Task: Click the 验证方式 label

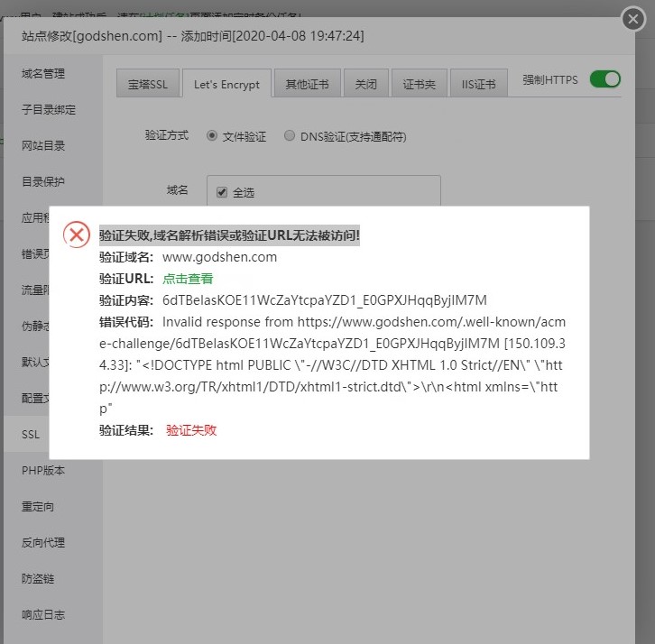Action: [167, 135]
